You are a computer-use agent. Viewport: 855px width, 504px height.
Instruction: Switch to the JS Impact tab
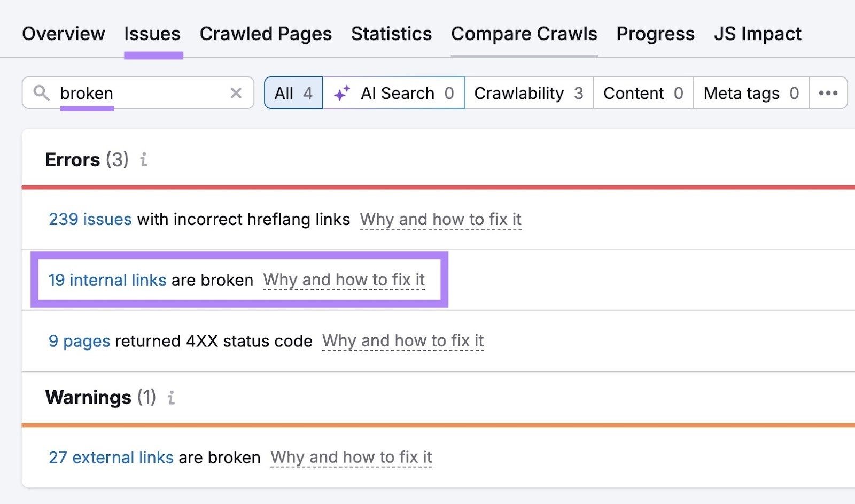pos(757,34)
